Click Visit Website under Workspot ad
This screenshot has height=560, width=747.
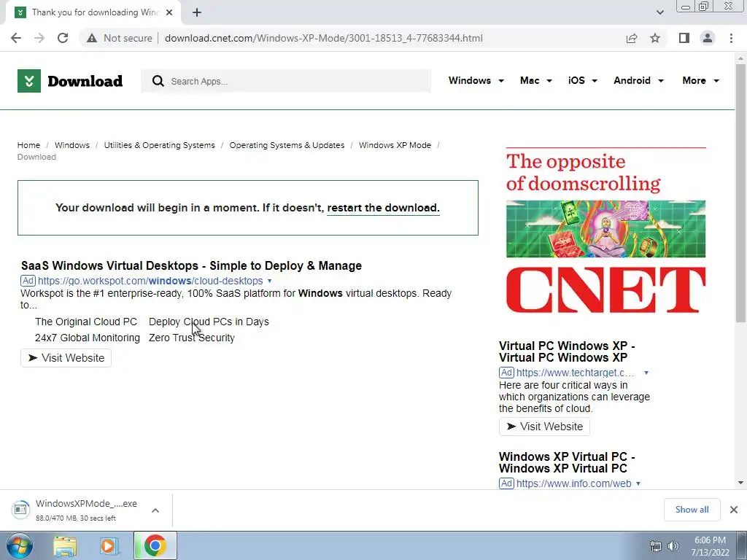66,358
